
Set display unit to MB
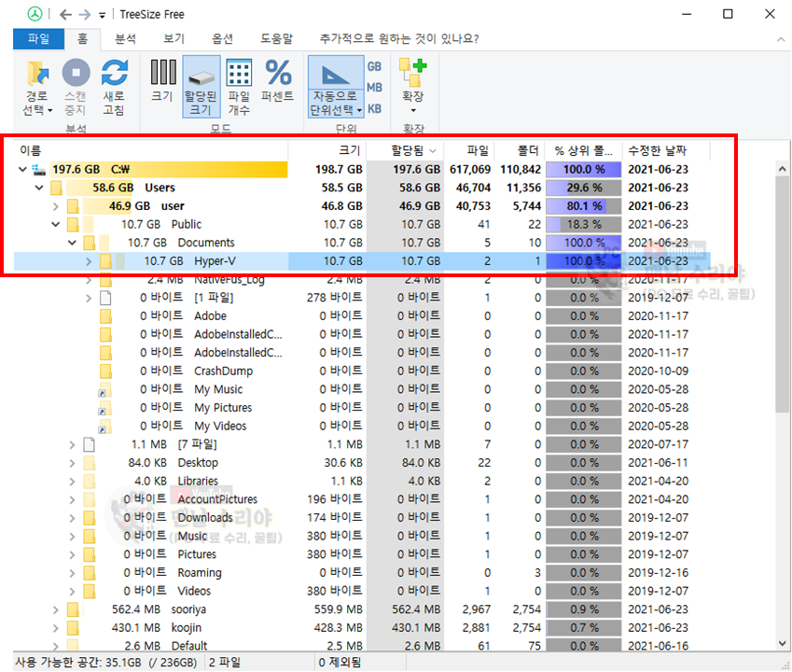tap(374, 88)
